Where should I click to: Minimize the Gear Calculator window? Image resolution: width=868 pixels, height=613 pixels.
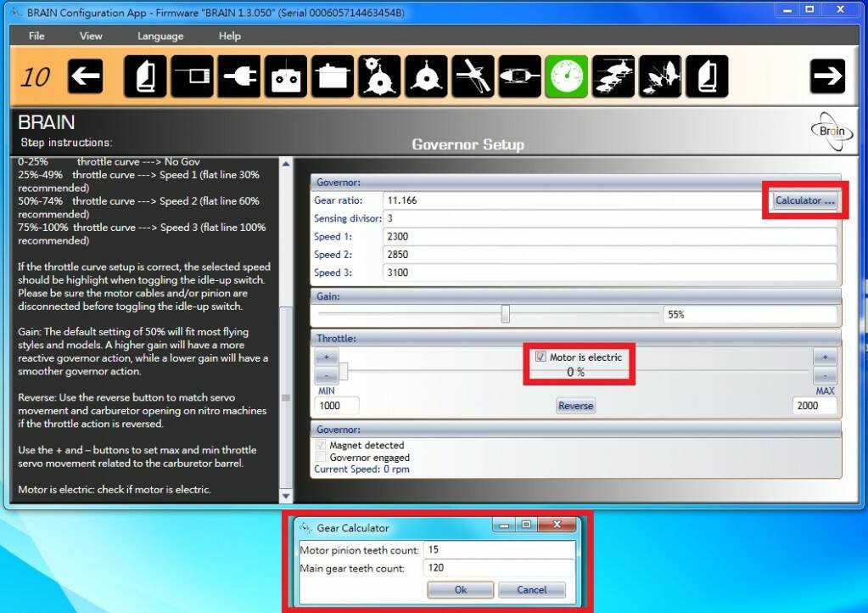click(x=503, y=525)
